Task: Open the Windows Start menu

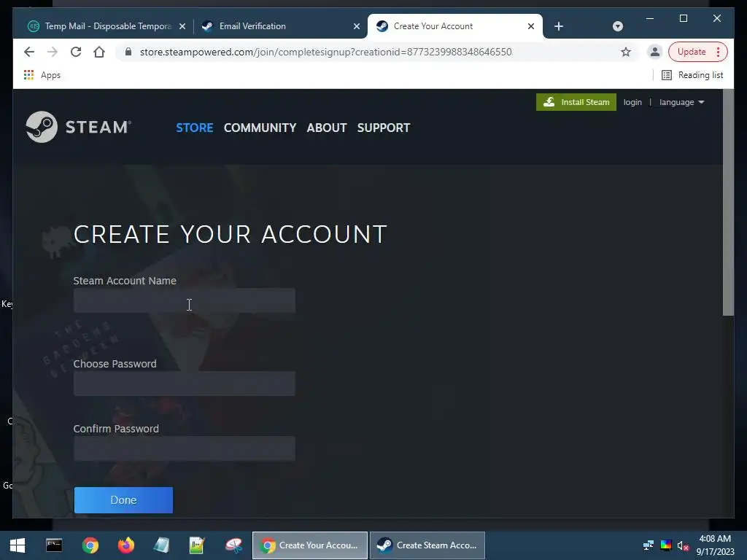Action: tap(18, 545)
